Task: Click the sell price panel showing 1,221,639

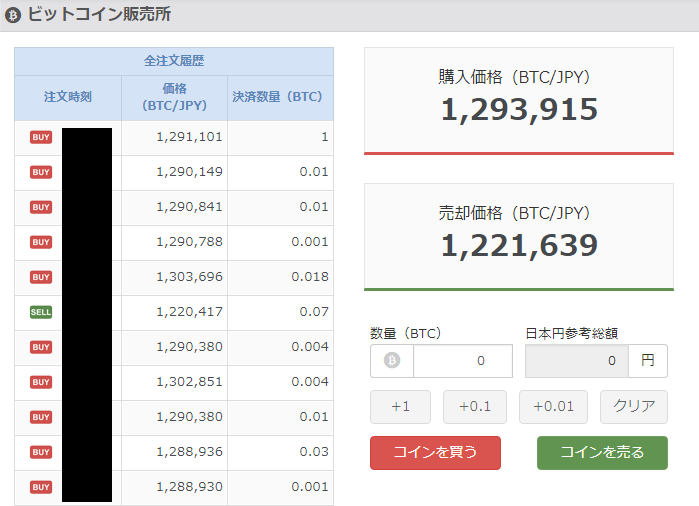Action: (519, 237)
